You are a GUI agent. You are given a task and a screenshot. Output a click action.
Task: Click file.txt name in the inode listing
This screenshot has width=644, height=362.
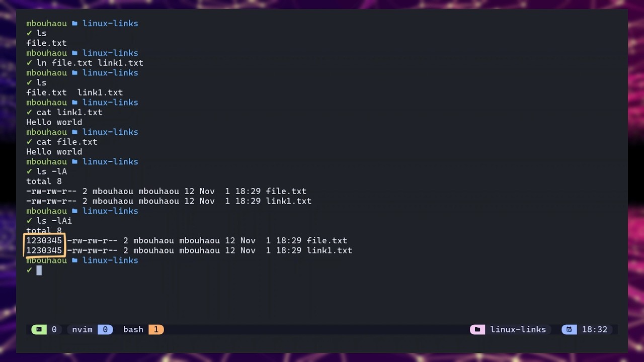tap(327, 241)
